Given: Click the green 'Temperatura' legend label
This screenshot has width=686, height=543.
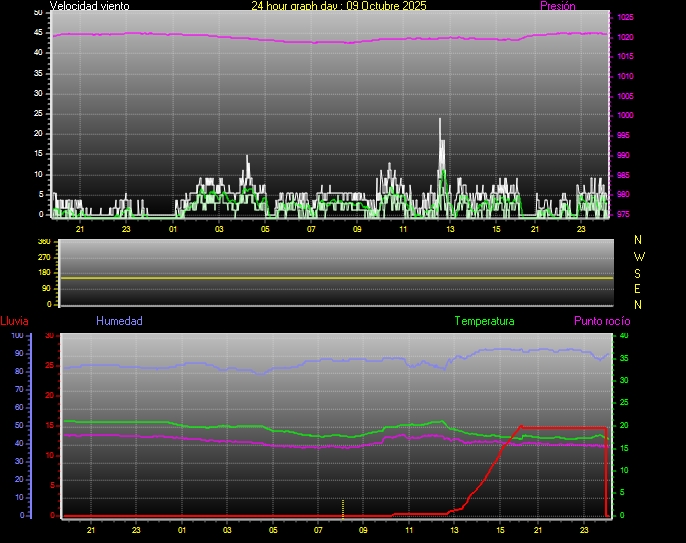Looking at the screenshot, I should [x=484, y=321].
